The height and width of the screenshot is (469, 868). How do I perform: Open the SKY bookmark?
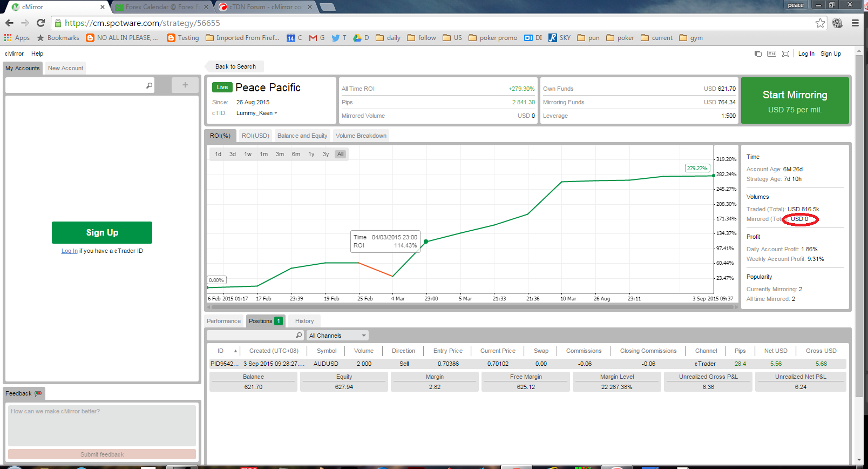pyautogui.click(x=560, y=38)
